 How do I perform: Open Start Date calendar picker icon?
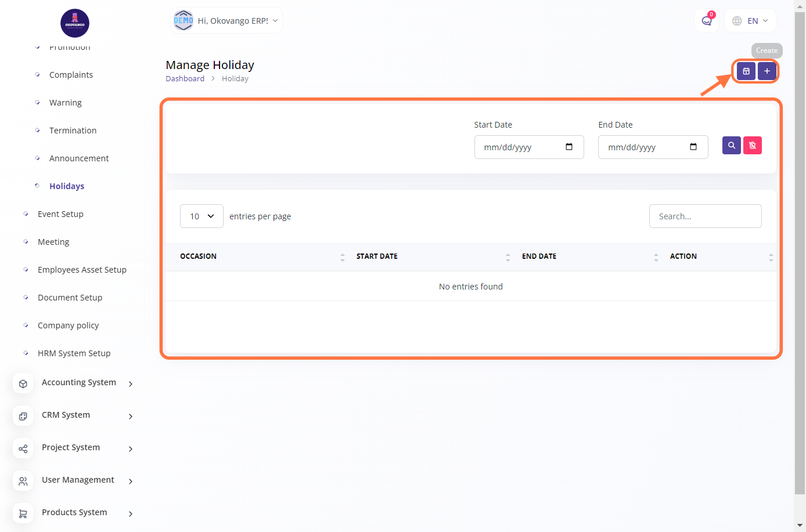[x=569, y=147]
